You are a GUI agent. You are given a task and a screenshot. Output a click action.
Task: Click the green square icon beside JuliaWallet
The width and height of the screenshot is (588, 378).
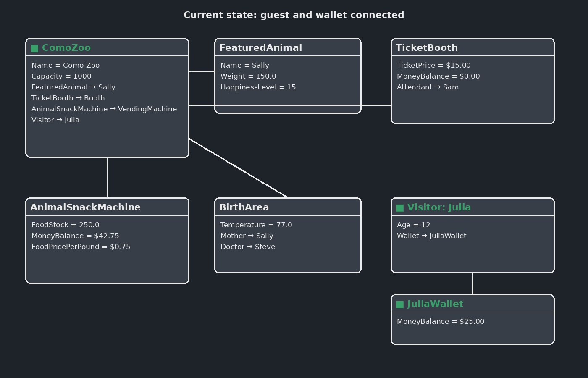(x=400, y=304)
